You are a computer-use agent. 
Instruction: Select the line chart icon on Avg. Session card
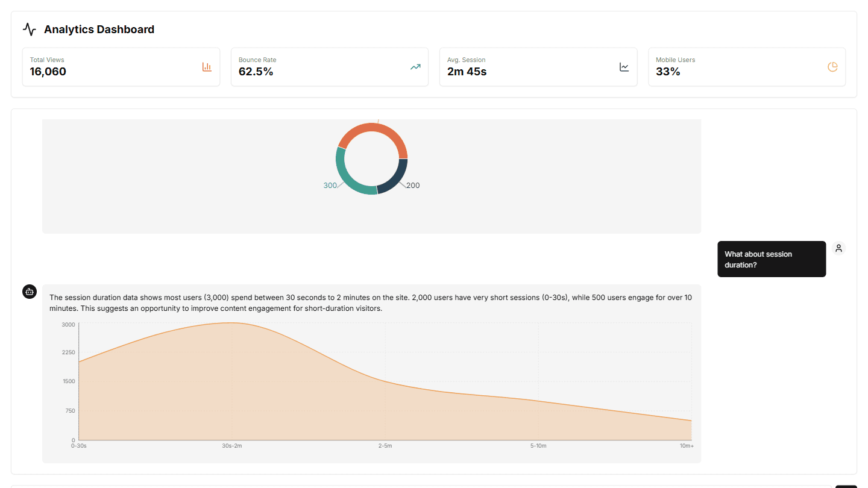[624, 67]
